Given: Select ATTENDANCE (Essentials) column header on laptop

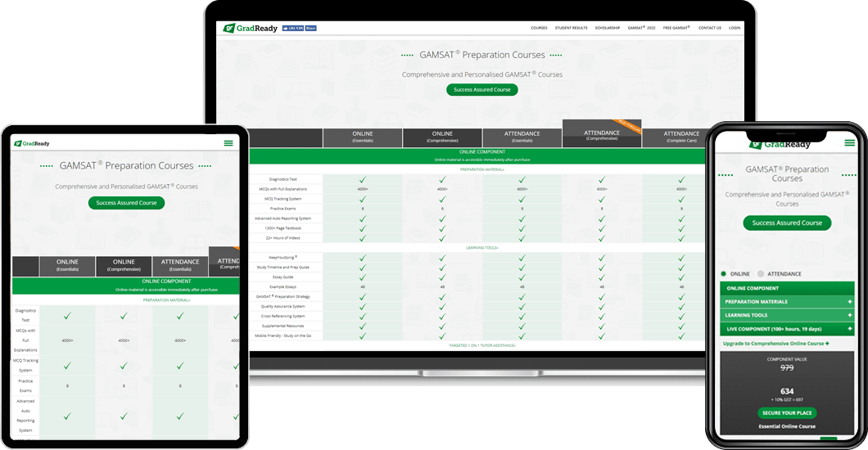Looking at the screenshot, I should point(522,137).
